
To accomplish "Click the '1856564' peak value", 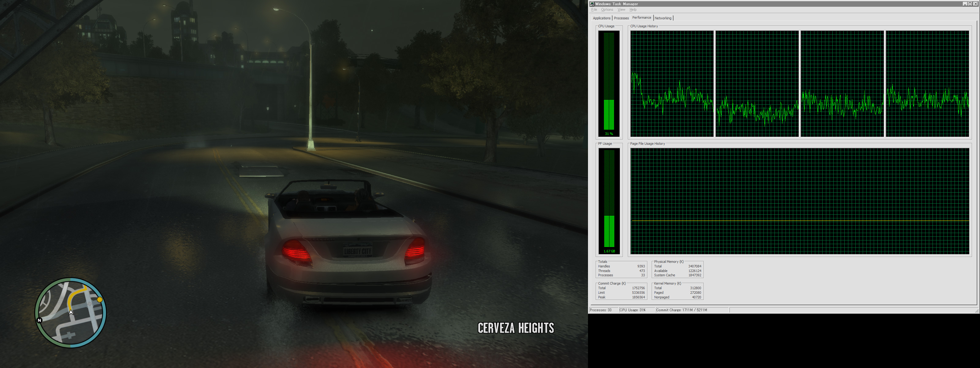I will coord(638,297).
